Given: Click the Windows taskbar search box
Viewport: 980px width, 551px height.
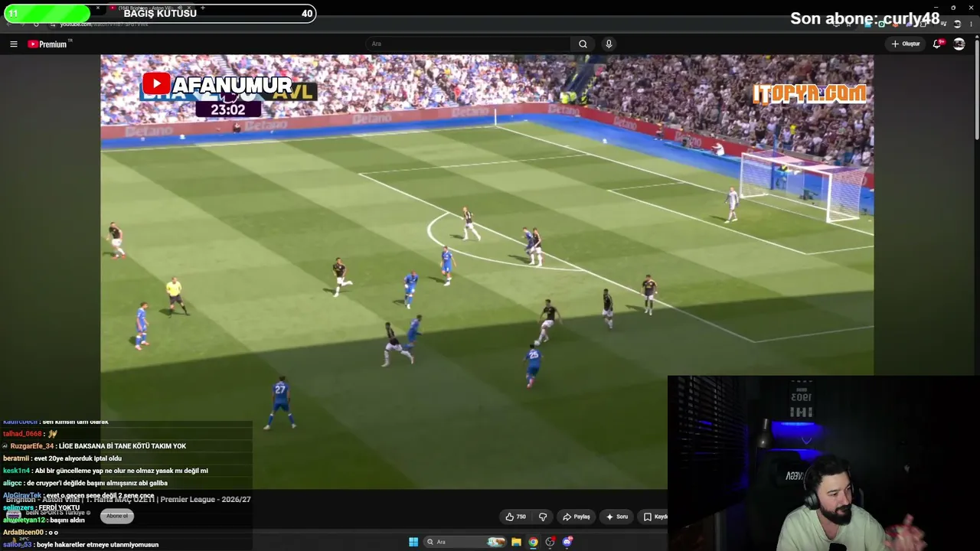Looking at the screenshot, I should pos(465,542).
